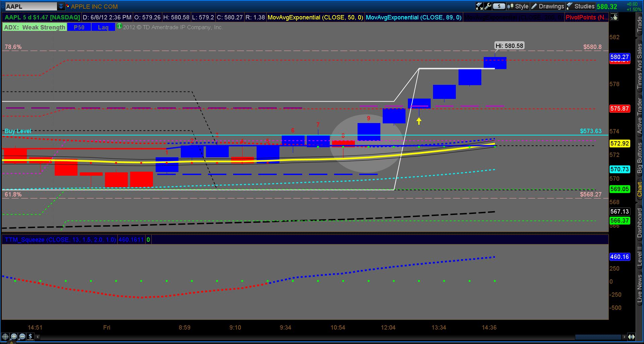Click the green 569.05 price bubble
This screenshot has height=344, width=644.
point(620,189)
